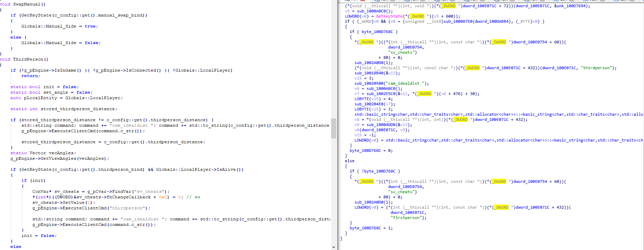Click sub_1002E5C0 in the pseudocode

coord(381,94)
